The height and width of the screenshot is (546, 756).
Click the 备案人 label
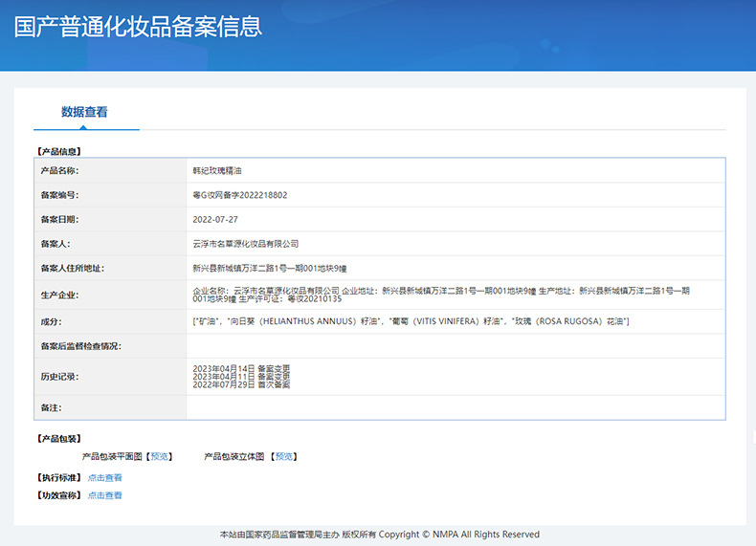[55, 244]
